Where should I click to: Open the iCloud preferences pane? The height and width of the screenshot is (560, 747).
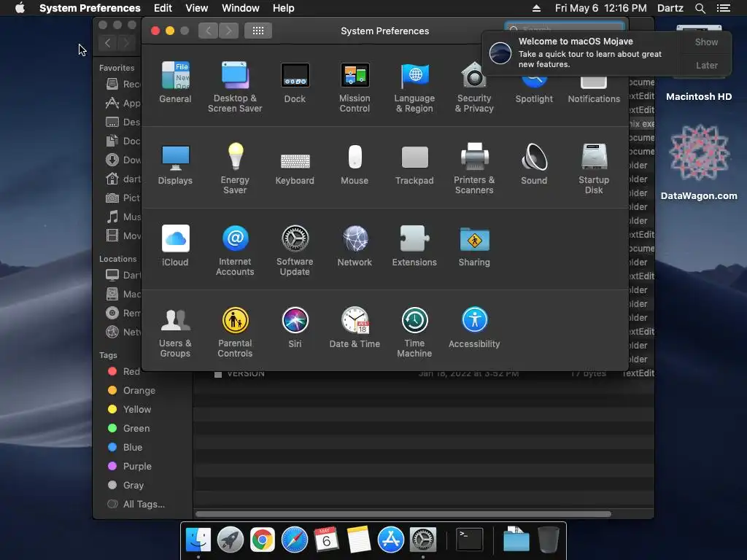pyautogui.click(x=175, y=246)
